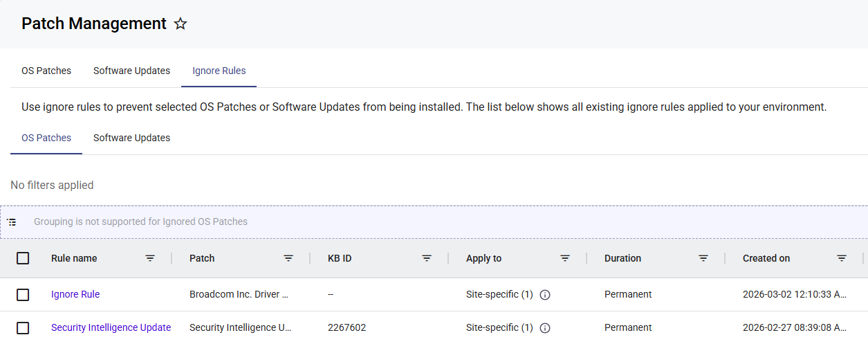Open Duration column filter icon
Viewport: 868px width, 344px height.
703,258
